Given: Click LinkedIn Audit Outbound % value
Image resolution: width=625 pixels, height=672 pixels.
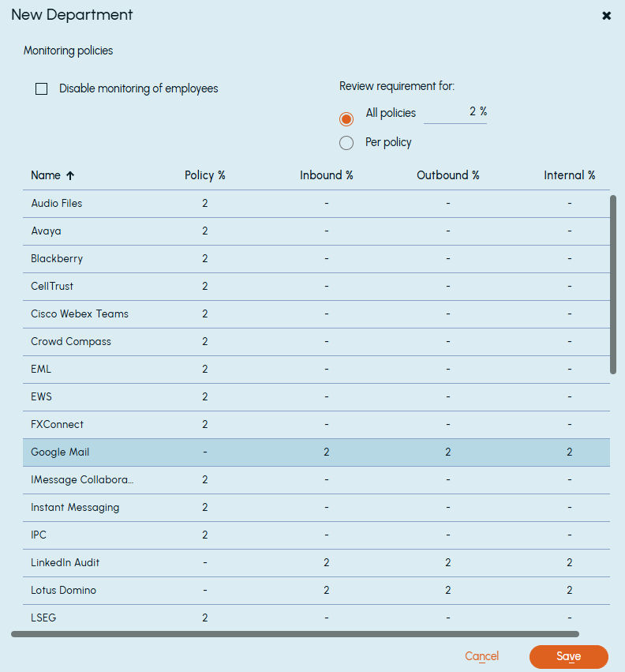Looking at the screenshot, I should click(448, 563).
